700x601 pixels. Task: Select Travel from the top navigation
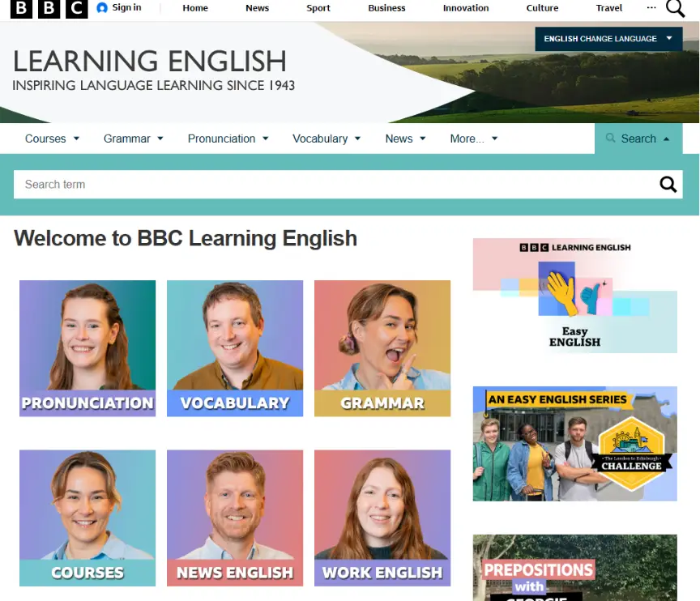608,8
